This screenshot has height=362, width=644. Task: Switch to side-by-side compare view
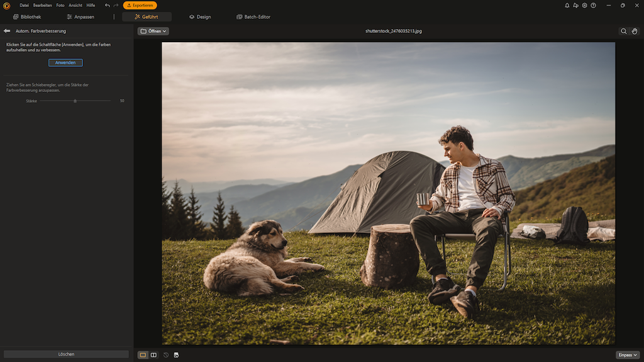click(x=153, y=355)
